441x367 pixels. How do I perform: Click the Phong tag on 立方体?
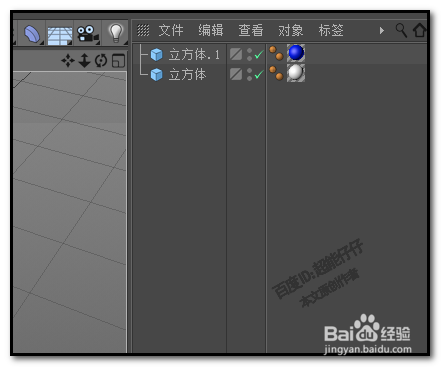tap(276, 73)
